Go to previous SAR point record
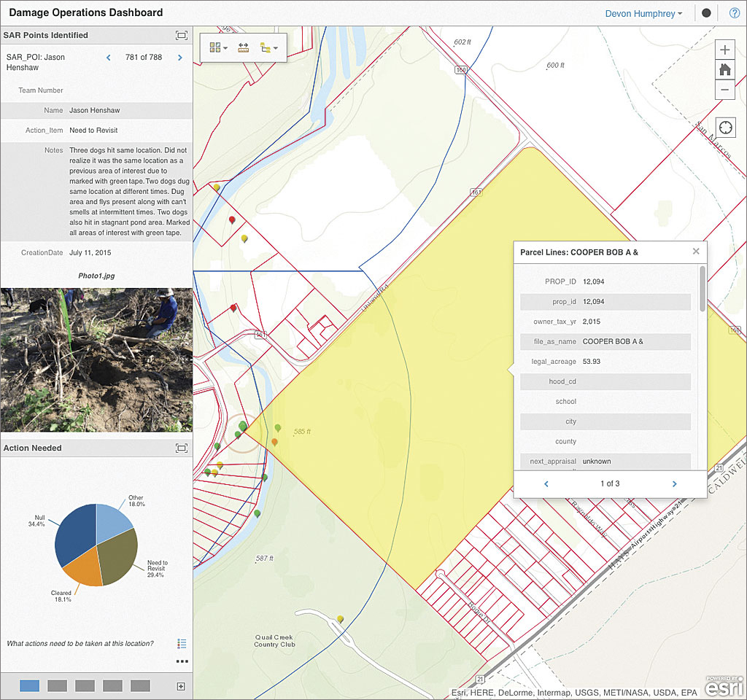This screenshot has height=700, width=747. [109, 57]
